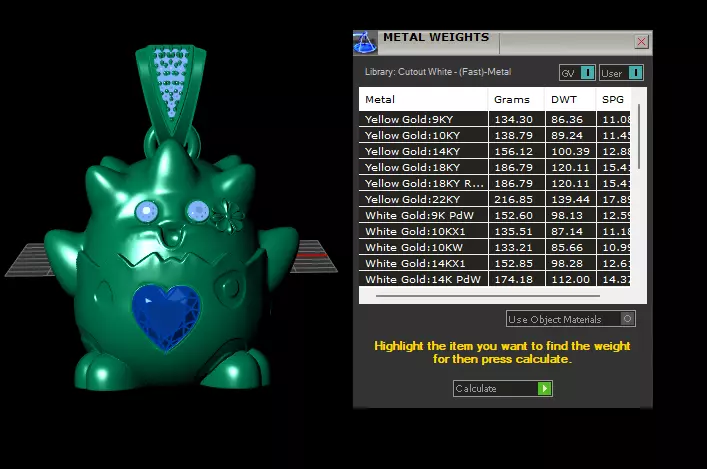Click the Metal Weights wizard hat icon
The height and width of the screenshot is (469, 707).
click(x=365, y=42)
